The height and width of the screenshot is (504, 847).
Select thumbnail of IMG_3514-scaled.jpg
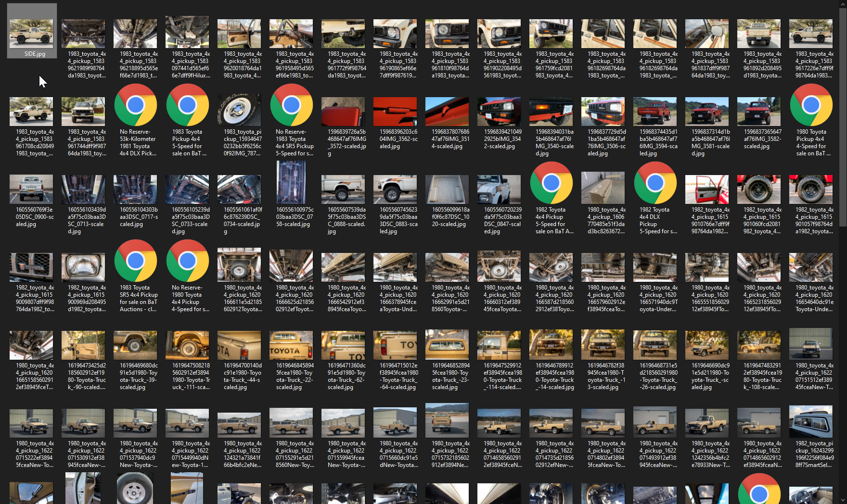447,112
